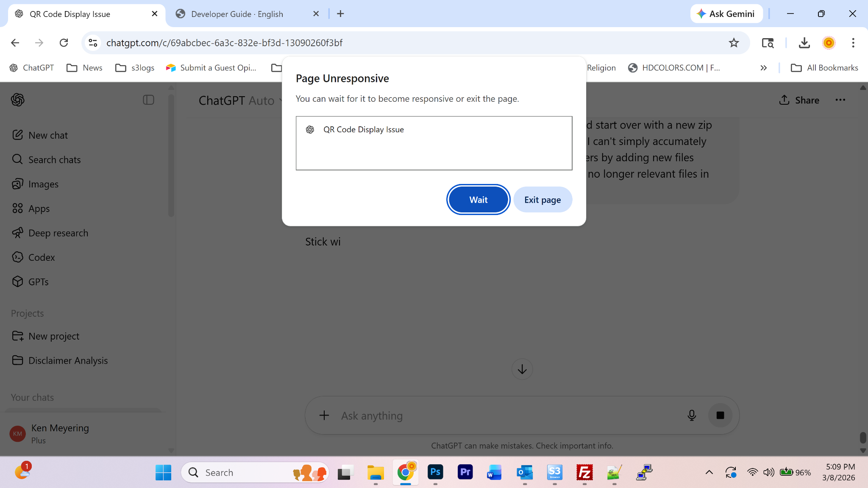Open Task View on the taskbar
Image resolution: width=868 pixels, height=488 pixels.
[x=346, y=472]
